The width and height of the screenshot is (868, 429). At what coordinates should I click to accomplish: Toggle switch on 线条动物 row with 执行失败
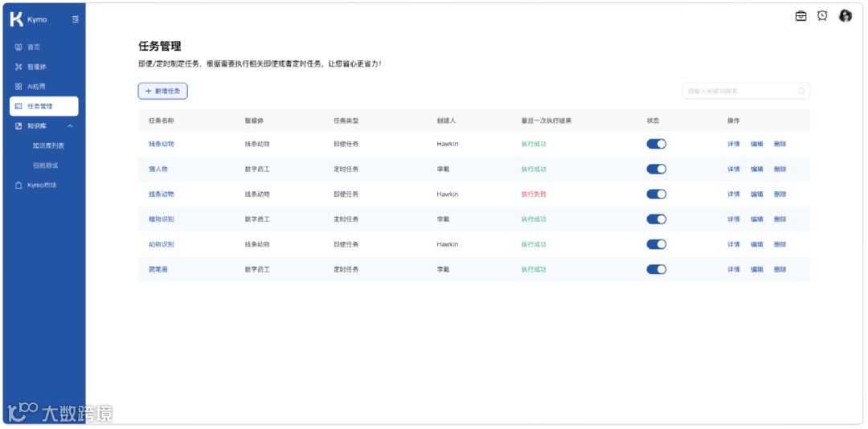tap(656, 194)
